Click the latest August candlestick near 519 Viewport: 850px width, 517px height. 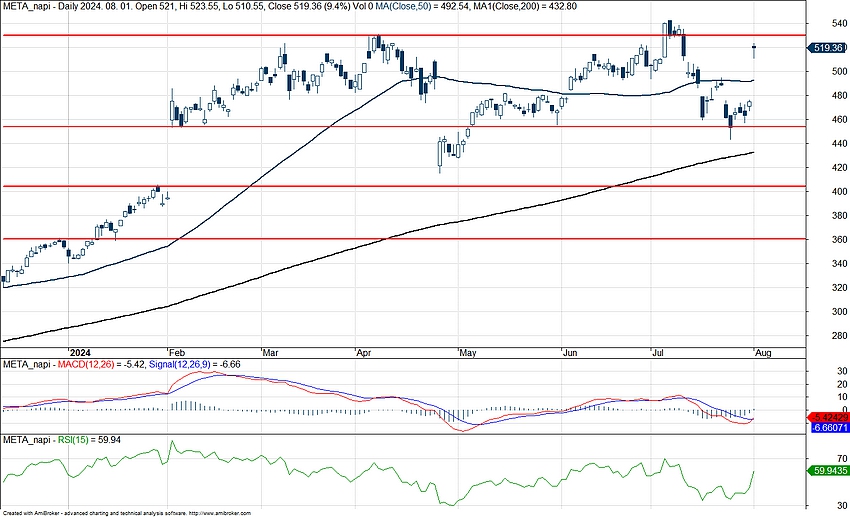(754, 50)
